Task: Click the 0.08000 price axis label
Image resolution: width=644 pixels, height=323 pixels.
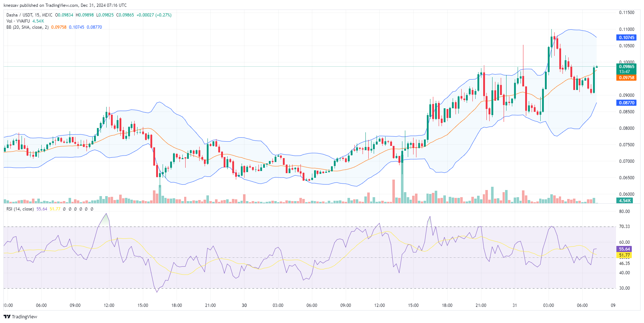Action: pyautogui.click(x=626, y=128)
